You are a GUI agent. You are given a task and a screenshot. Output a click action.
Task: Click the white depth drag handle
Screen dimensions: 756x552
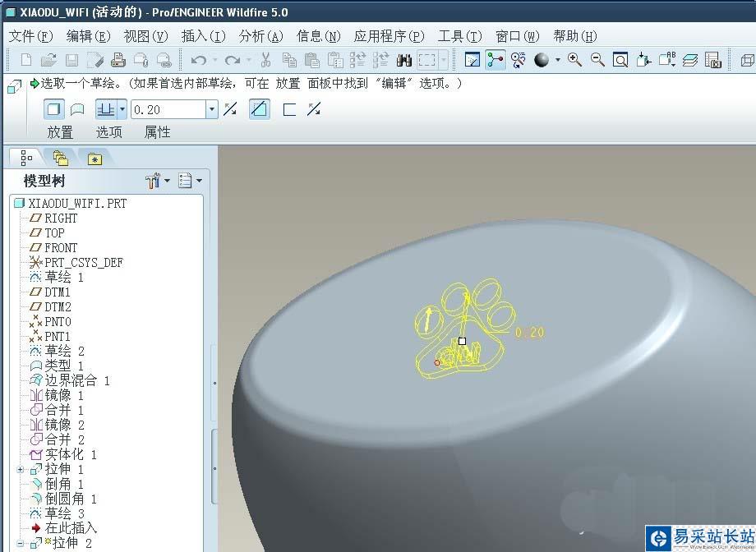pos(462,342)
